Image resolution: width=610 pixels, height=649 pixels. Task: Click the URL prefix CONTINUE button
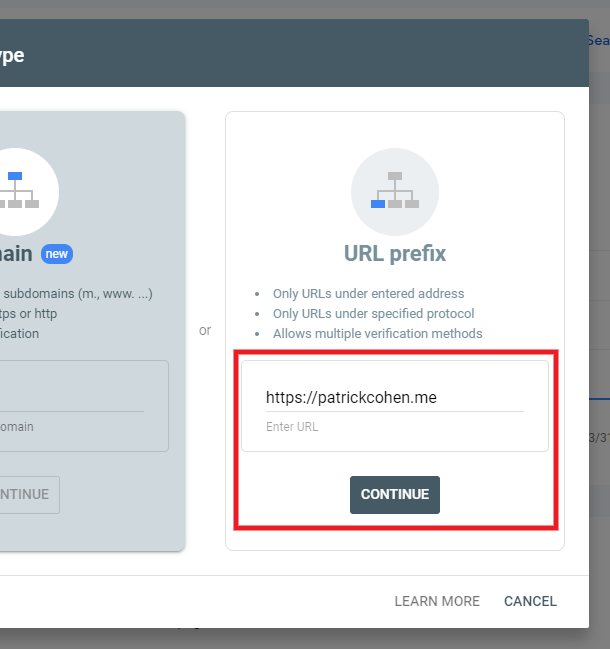(x=395, y=495)
